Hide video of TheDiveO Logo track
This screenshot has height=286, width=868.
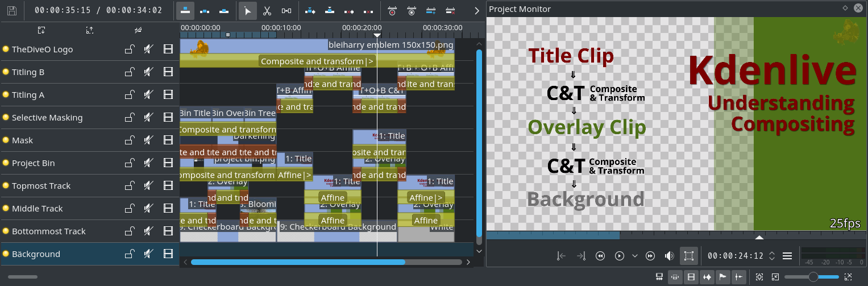pyautogui.click(x=168, y=49)
